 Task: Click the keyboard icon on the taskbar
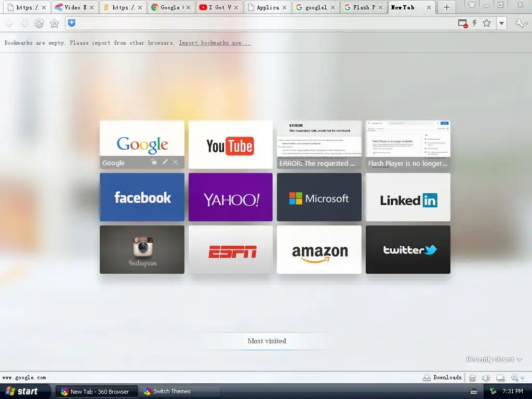pyautogui.click(x=474, y=392)
